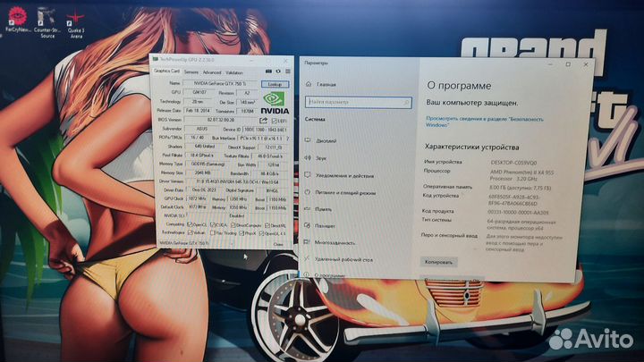Go to Главная in Settings

pyautogui.click(x=326, y=85)
